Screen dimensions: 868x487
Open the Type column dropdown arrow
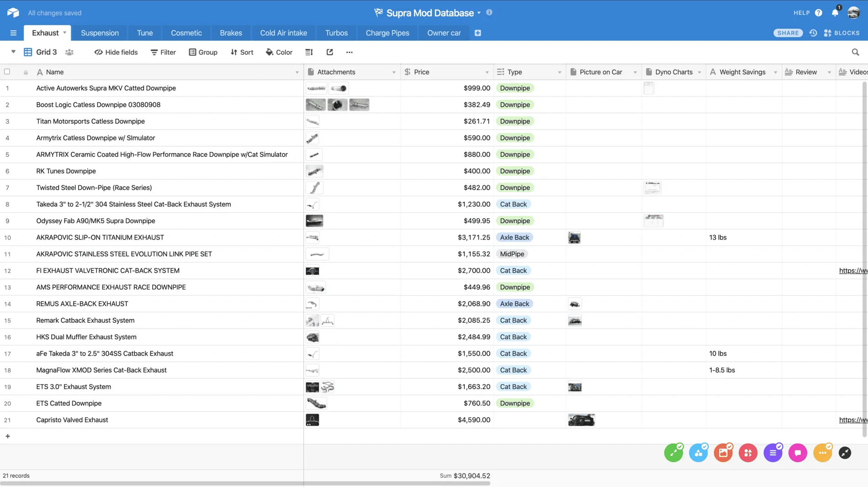560,72
